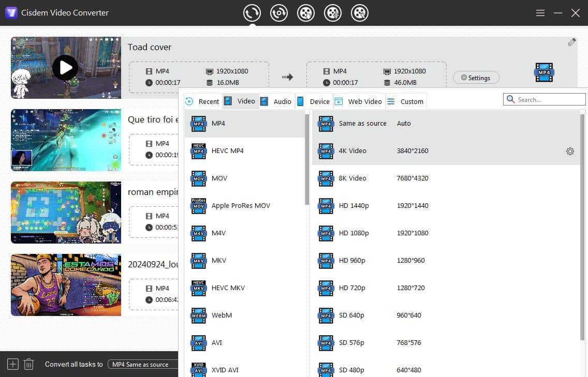Viewport: 588px width, 377px height.
Task: Switch to the Audio tab
Action: (x=276, y=101)
